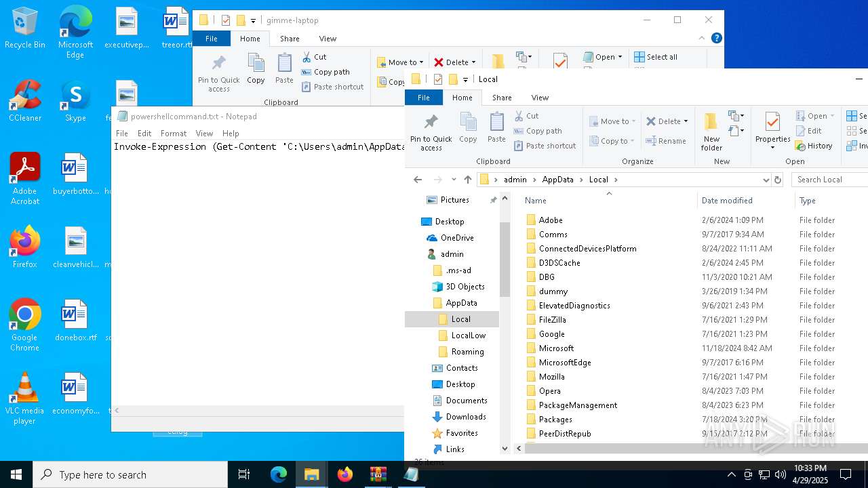Go back using the navigation arrow
The width and height of the screenshot is (868, 488).
pos(418,180)
